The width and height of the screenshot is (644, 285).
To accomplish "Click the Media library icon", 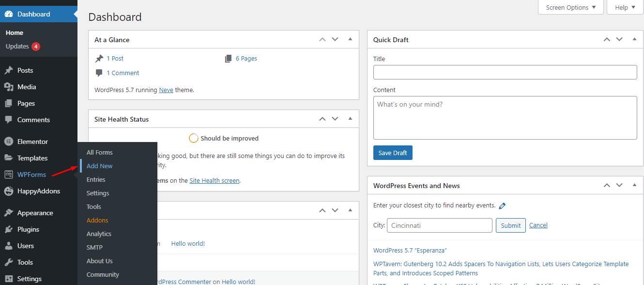I will [9, 87].
